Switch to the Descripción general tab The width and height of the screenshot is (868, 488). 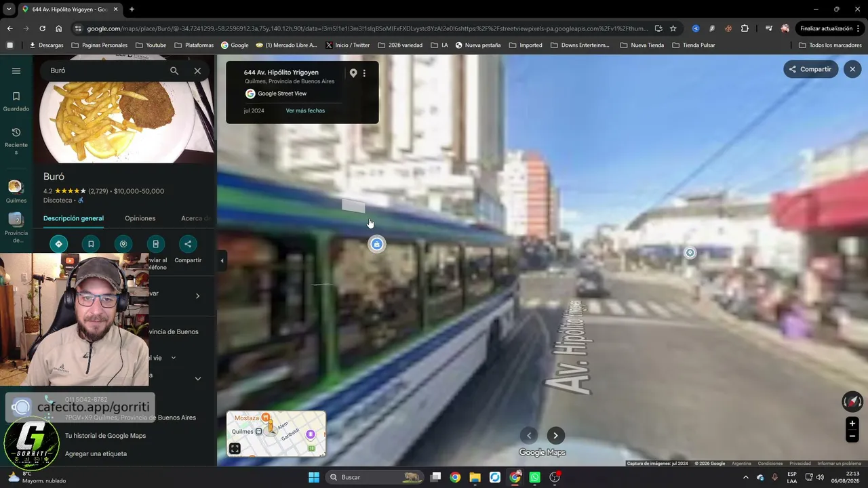point(73,218)
